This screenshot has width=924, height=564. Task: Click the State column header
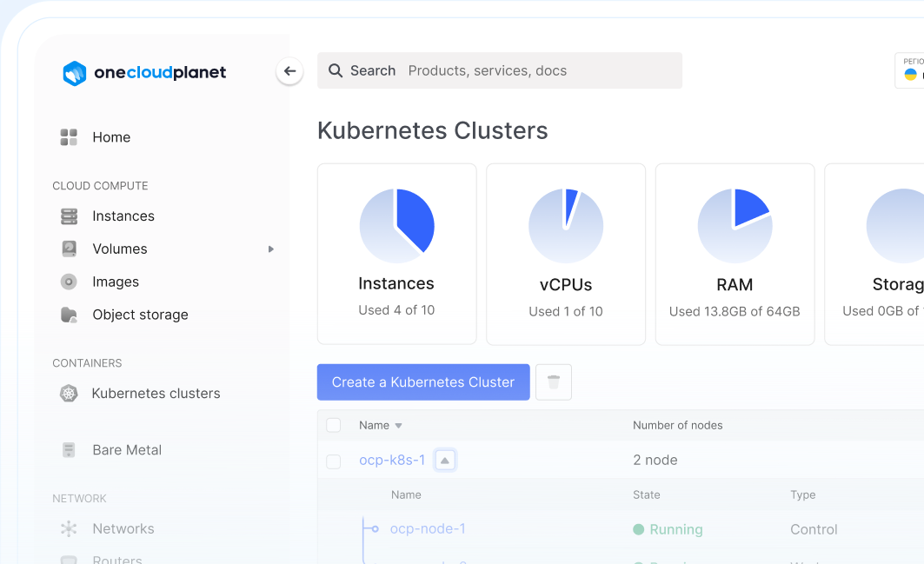point(647,495)
